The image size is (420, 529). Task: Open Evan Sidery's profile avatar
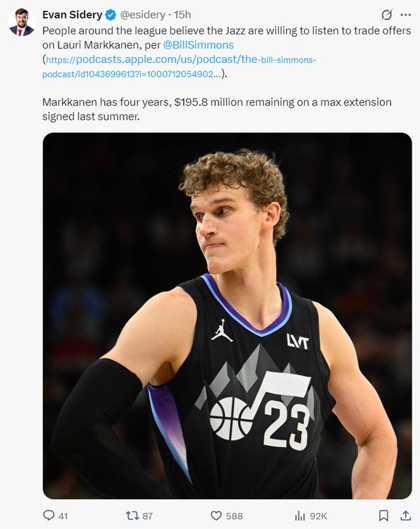[x=22, y=22]
